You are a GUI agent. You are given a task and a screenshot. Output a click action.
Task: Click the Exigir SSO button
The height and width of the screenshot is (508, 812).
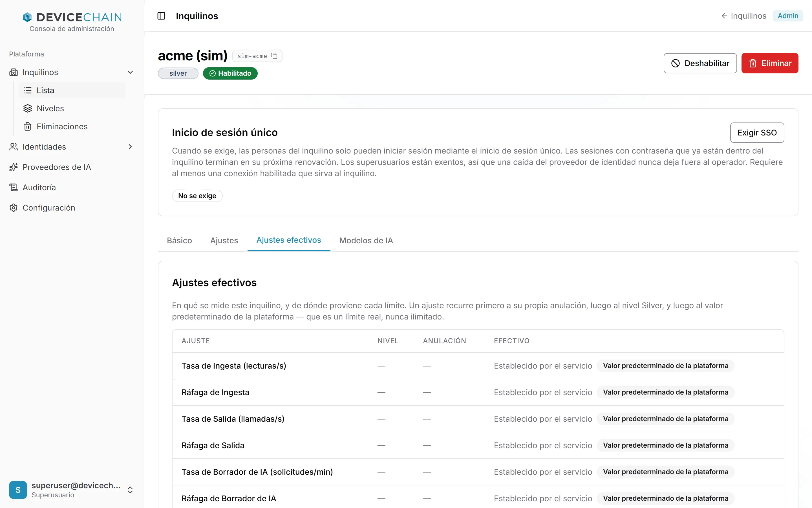pos(757,133)
